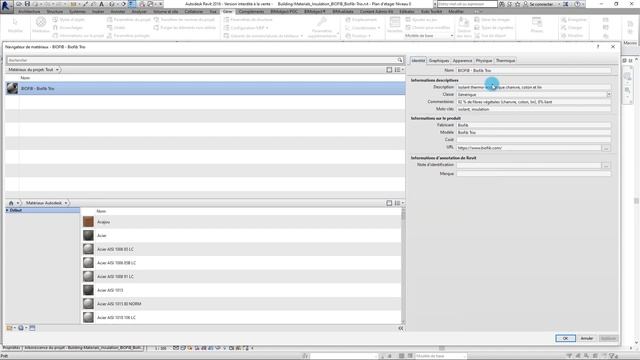Select the BIOFIB - Biofib Trio material row

[205, 89]
